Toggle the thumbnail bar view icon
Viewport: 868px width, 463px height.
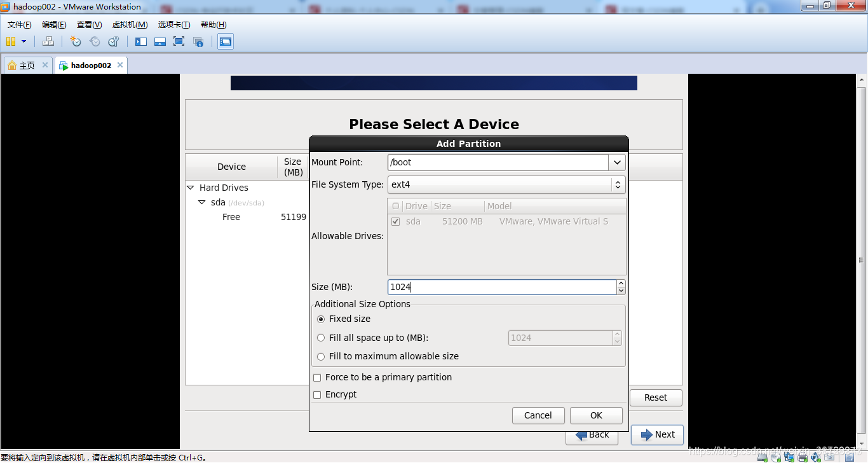(x=160, y=41)
